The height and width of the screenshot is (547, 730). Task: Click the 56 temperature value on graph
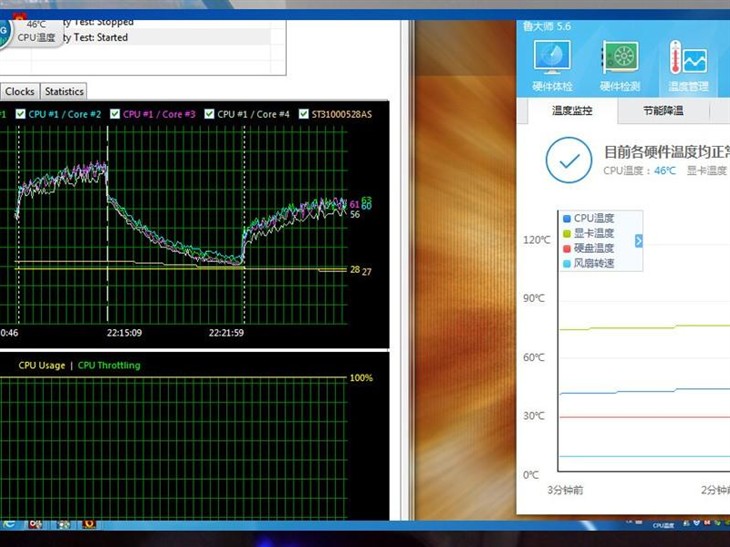(355, 215)
